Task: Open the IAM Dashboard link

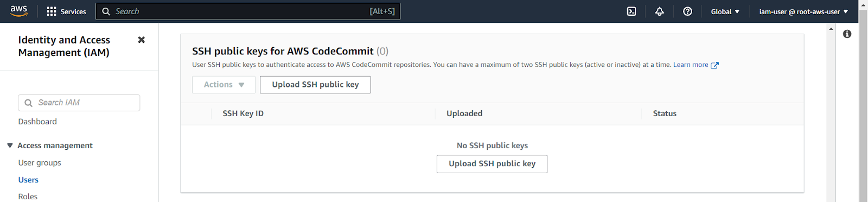Action: (37, 122)
